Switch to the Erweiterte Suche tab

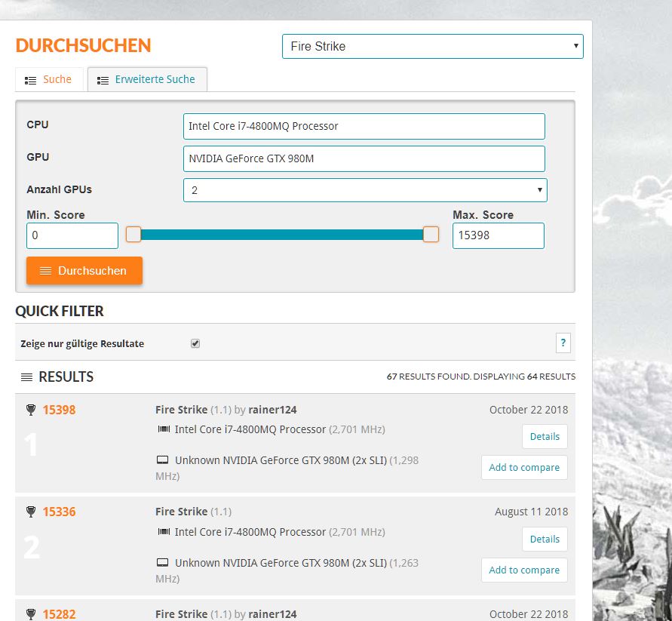(147, 79)
